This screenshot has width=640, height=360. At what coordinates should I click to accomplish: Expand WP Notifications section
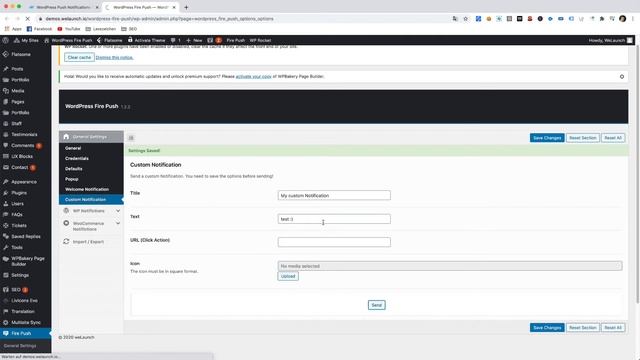click(x=91, y=211)
